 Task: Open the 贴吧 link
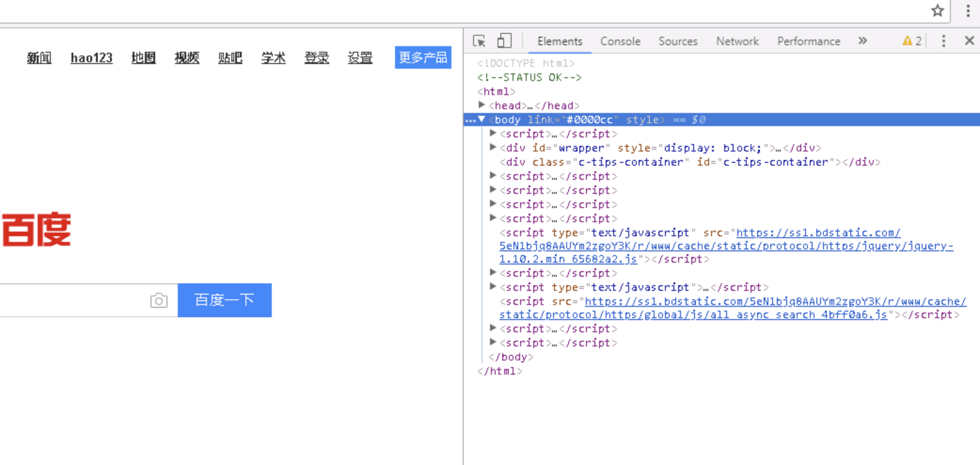[230, 58]
